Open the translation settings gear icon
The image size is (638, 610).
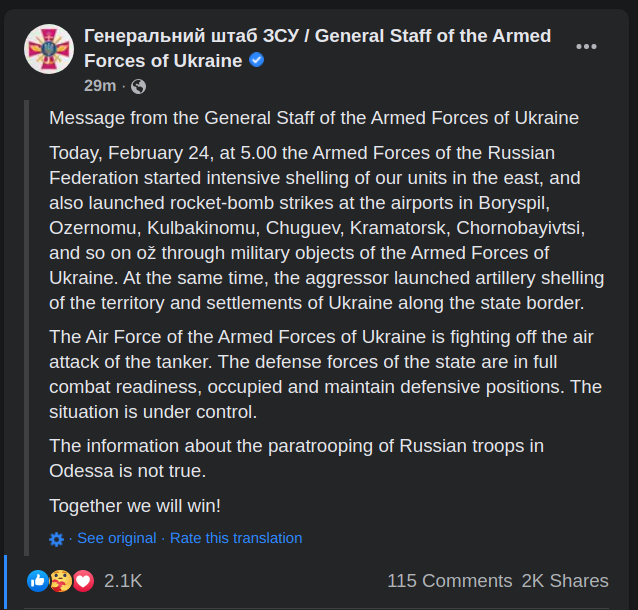56,539
